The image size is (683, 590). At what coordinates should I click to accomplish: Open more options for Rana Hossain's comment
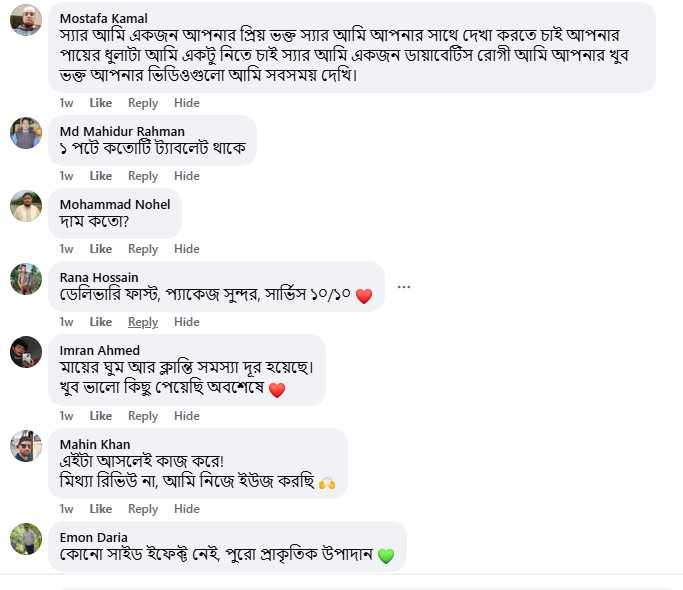(x=404, y=287)
